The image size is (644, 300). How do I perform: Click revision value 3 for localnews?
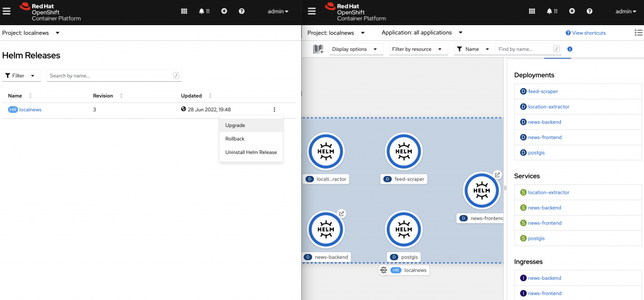(x=94, y=109)
